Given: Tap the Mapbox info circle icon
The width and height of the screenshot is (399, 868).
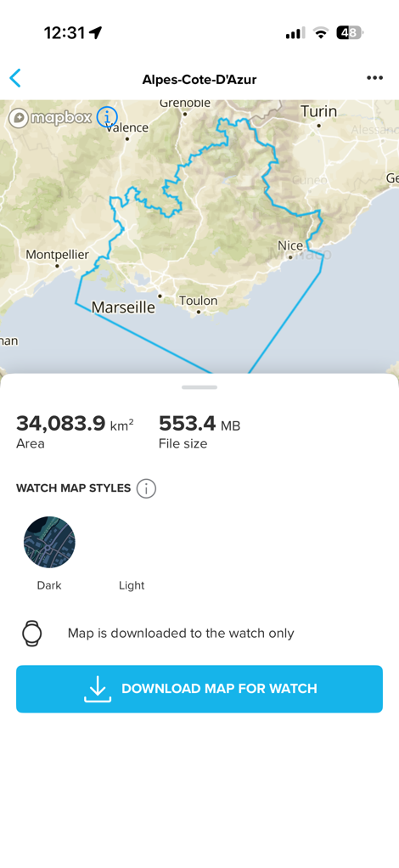Looking at the screenshot, I should 107,117.
